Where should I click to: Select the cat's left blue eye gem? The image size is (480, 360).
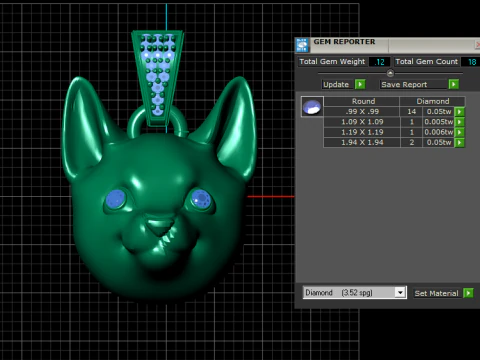click(x=116, y=199)
